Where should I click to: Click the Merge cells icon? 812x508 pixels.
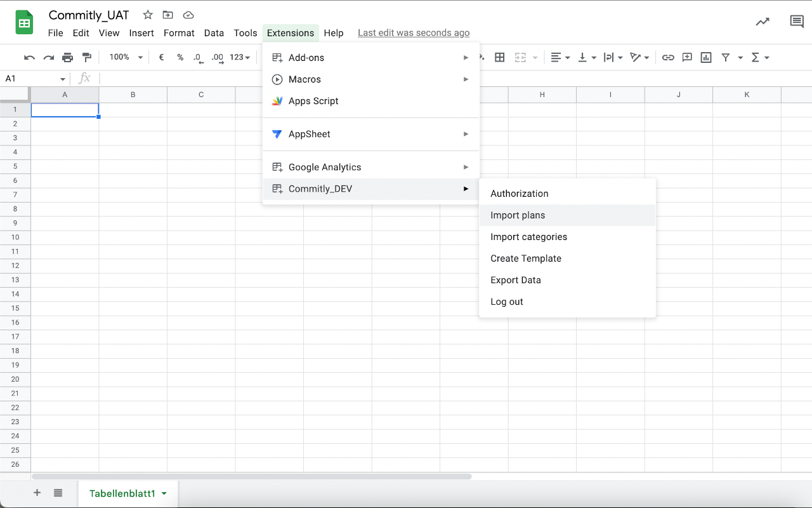click(520, 58)
